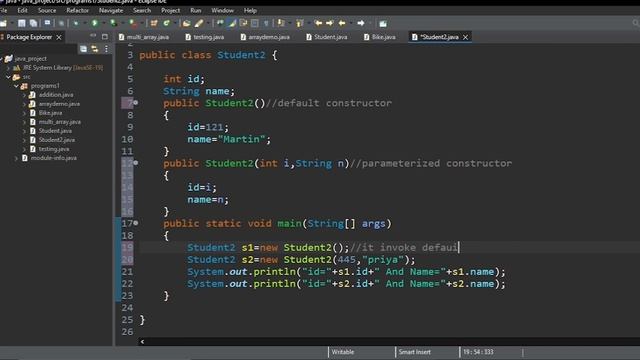640x360 pixels.
Task: Open the Window menu
Action: [222, 10]
